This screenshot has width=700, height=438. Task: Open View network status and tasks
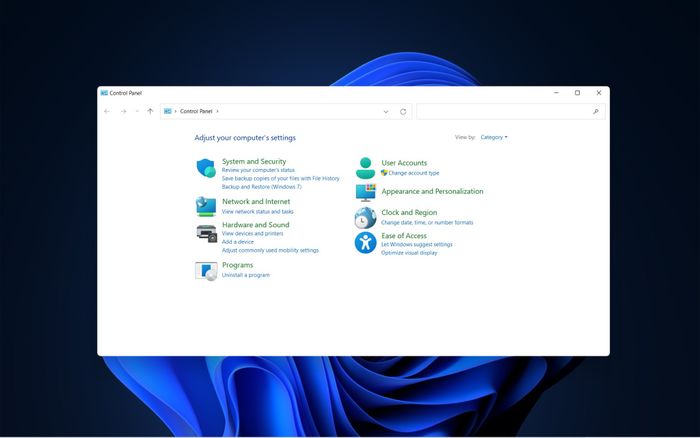pyautogui.click(x=258, y=212)
